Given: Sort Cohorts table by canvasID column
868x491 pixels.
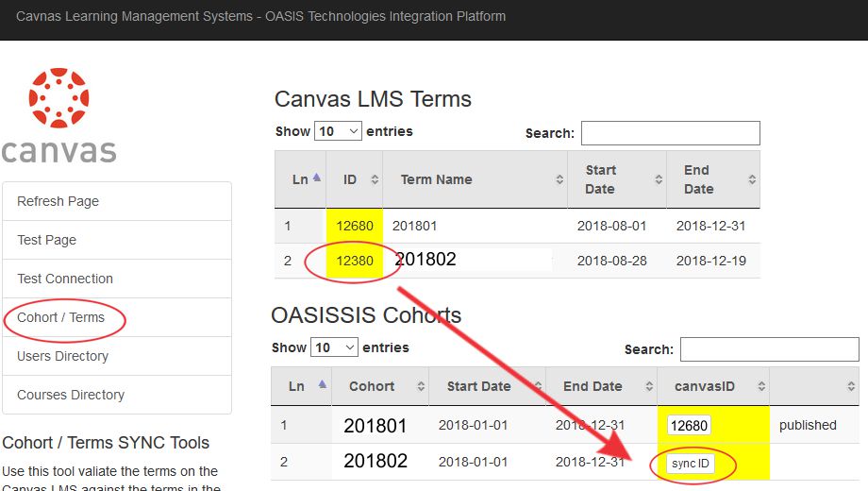Looking at the screenshot, I should tap(713, 386).
